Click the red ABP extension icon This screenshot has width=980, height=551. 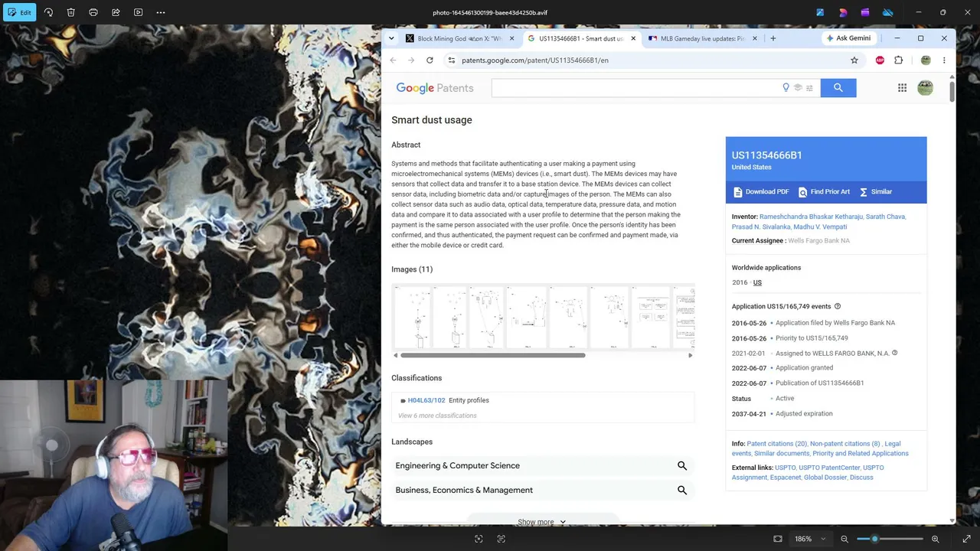click(880, 60)
